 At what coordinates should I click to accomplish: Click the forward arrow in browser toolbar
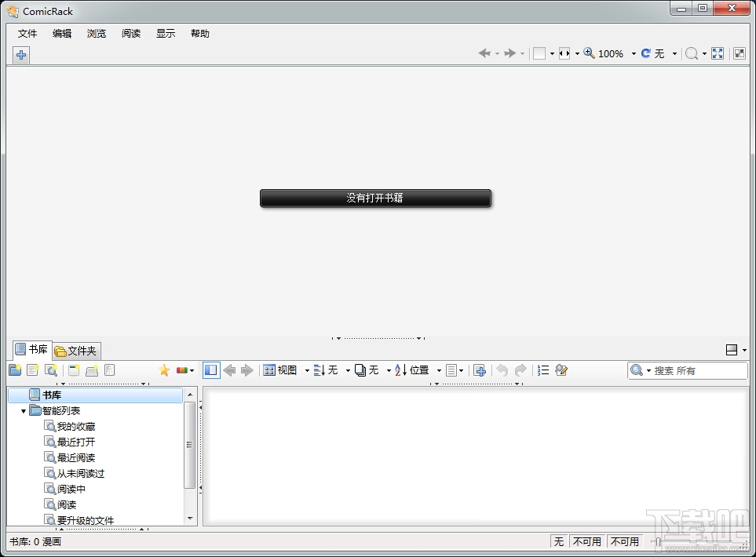(x=247, y=370)
